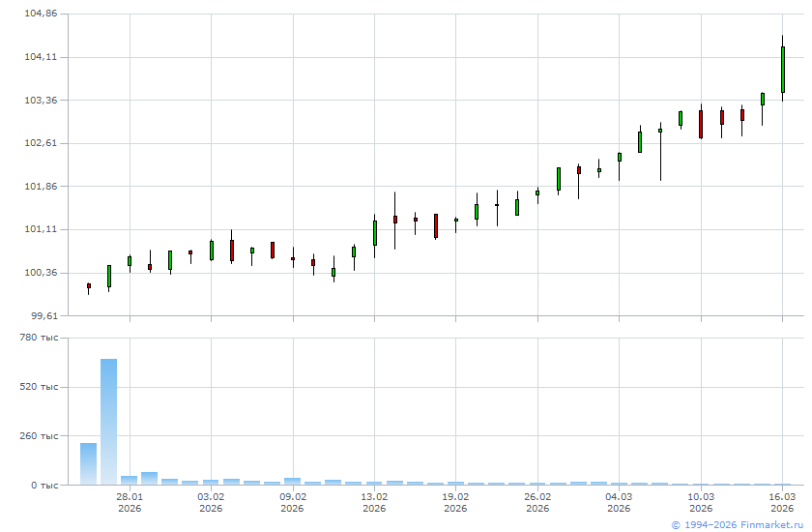Select the volume bar above 28.01 date
Screen dimensions: 812x532
pos(129,480)
